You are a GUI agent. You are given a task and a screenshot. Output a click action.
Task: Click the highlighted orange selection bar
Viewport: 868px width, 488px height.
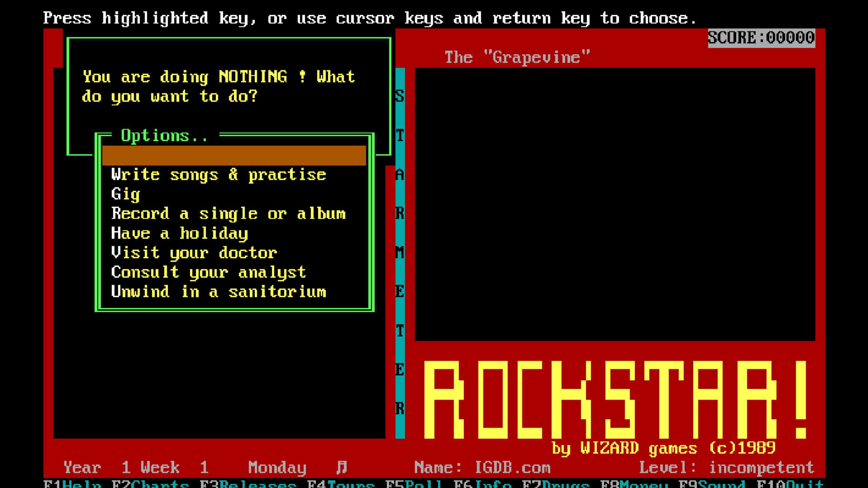(234, 156)
